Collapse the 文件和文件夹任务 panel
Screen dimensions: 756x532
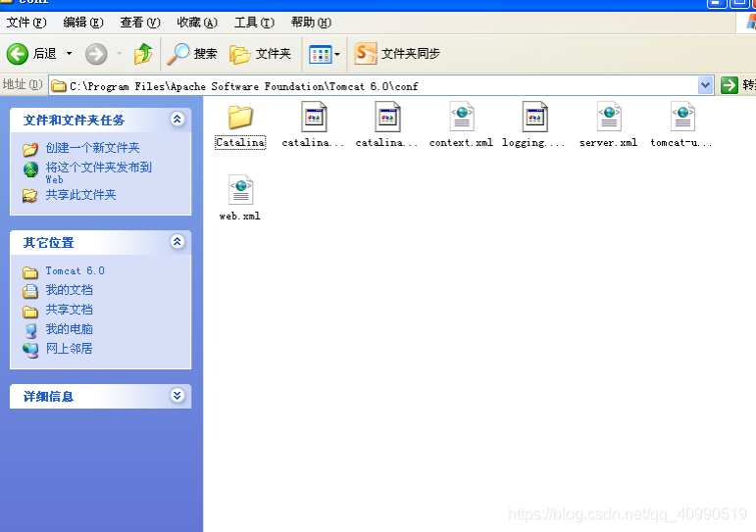(176, 119)
